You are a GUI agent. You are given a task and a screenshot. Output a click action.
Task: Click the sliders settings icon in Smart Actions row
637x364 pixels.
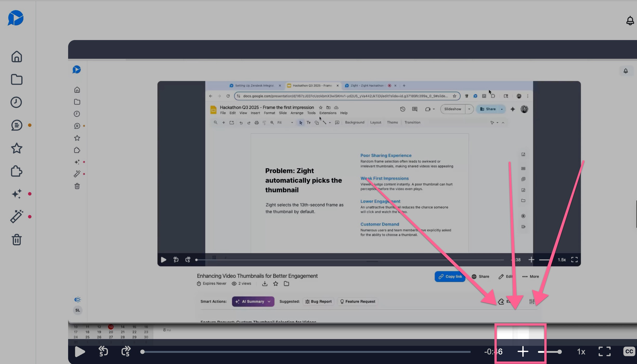[532, 302]
